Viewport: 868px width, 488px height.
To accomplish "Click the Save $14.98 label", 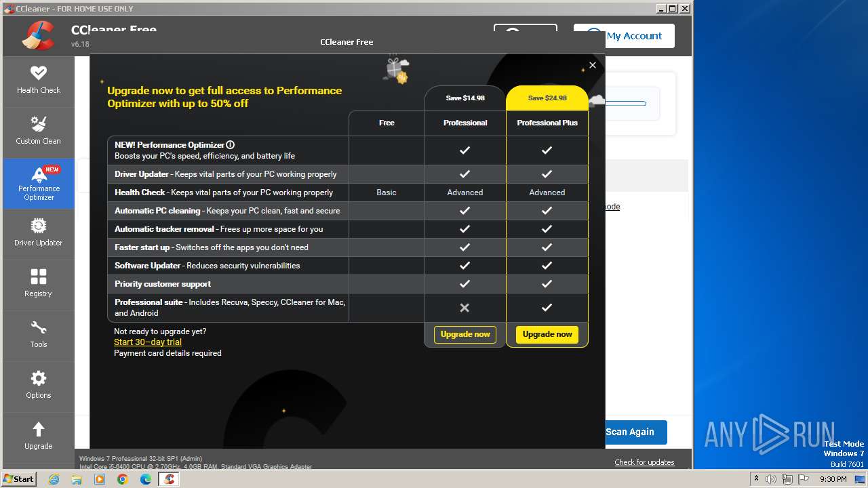I will coord(465,98).
